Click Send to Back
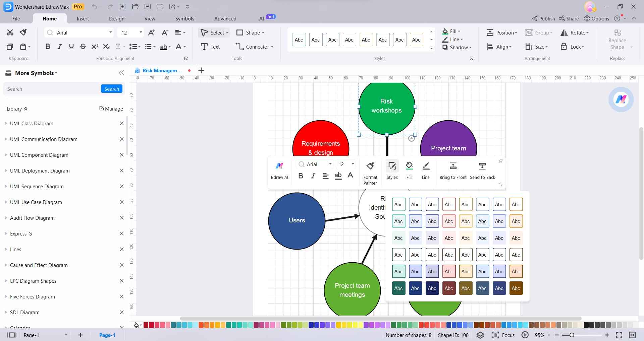Screen dimensions: 644x341 click(x=482, y=170)
